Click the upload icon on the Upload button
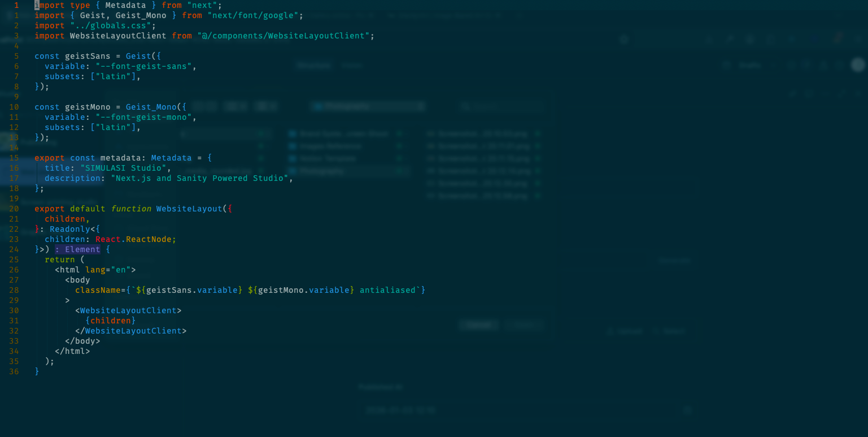Image resolution: width=868 pixels, height=437 pixels. (x=610, y=331)
